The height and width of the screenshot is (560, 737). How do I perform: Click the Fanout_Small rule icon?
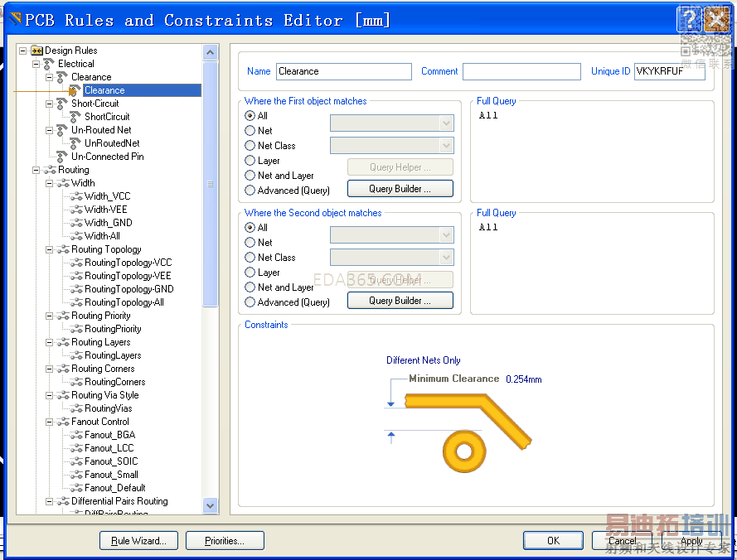click(x=76, y=475)
